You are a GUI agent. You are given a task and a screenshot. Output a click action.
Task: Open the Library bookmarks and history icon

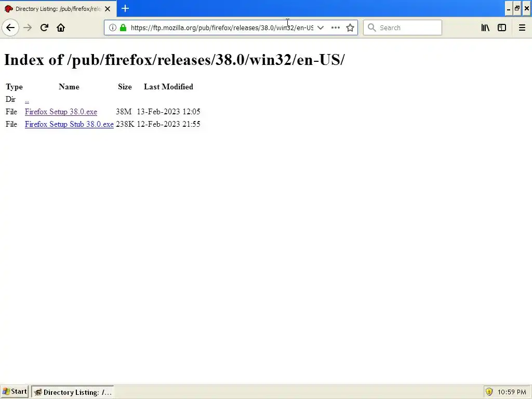(485, 28)
